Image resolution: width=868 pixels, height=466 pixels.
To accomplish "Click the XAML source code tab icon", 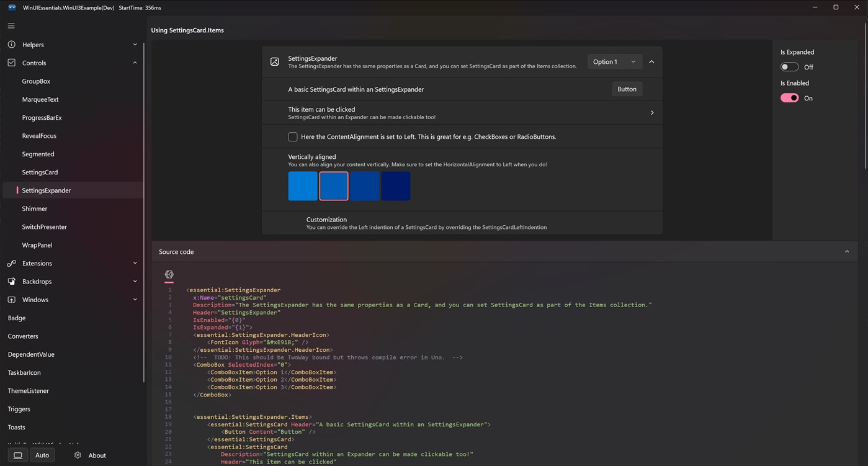I will [x=169, y=274].
